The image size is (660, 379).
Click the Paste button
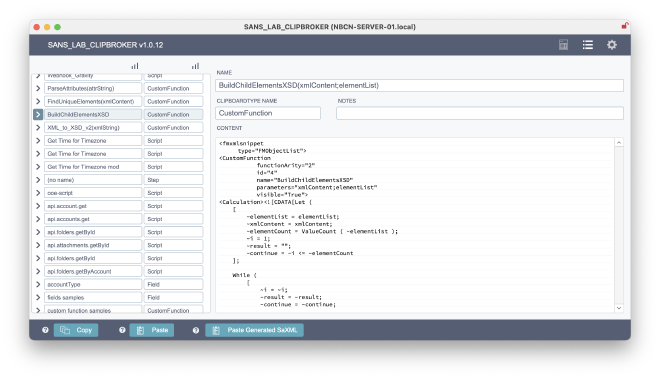[x=152, y=330]
